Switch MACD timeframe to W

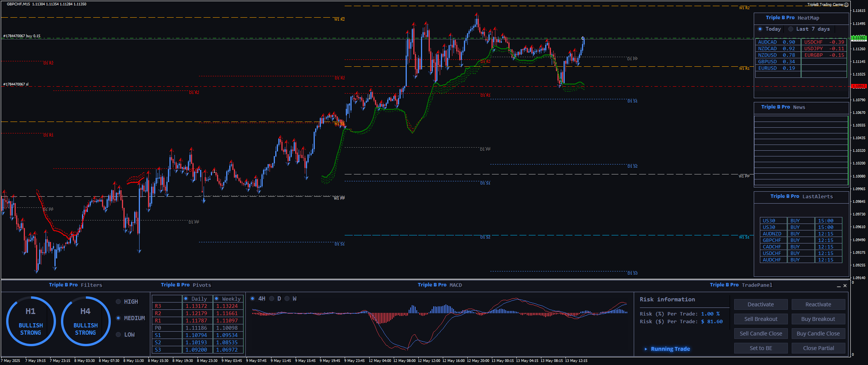[287, 299]
